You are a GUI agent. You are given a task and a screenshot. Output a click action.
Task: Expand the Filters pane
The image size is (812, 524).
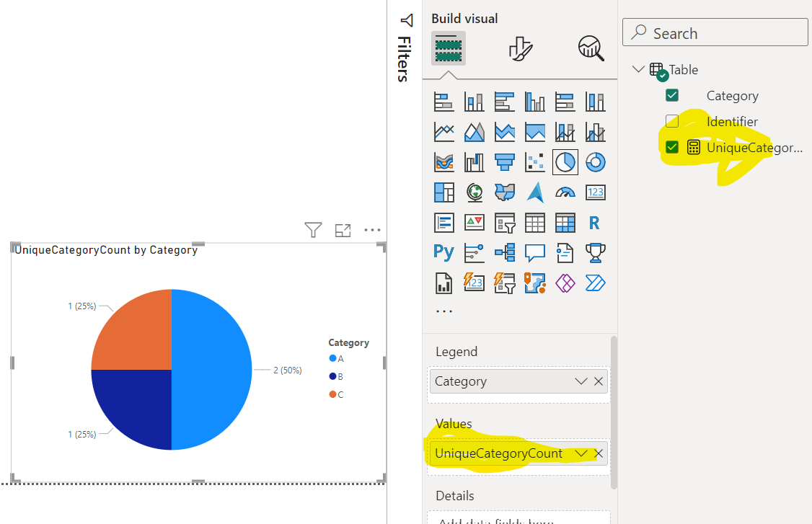click(407, 20)
